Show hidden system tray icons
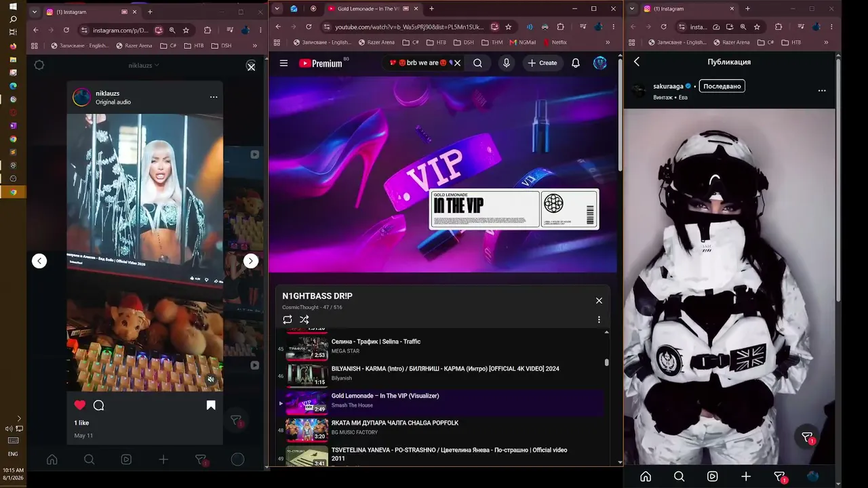This screenshot has height=488, width=868. click(x=19, y=419)
